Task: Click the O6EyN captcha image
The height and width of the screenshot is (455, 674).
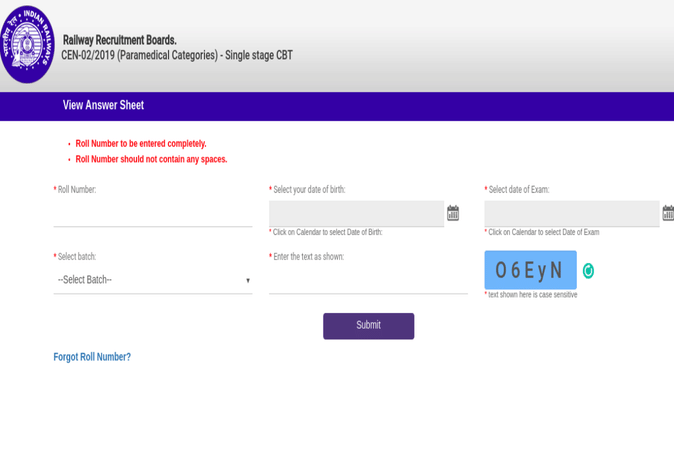Action: 530,270
